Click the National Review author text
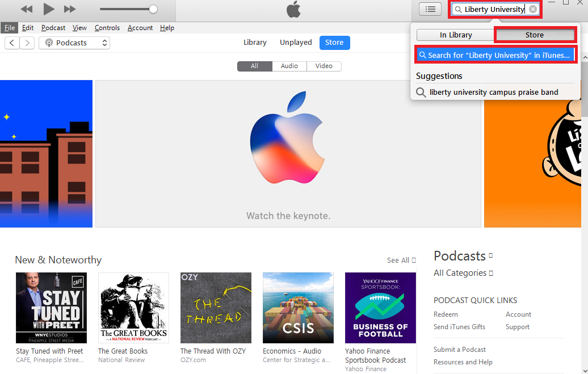The width and height of the screenshot is (588, 374). (121, 360)
